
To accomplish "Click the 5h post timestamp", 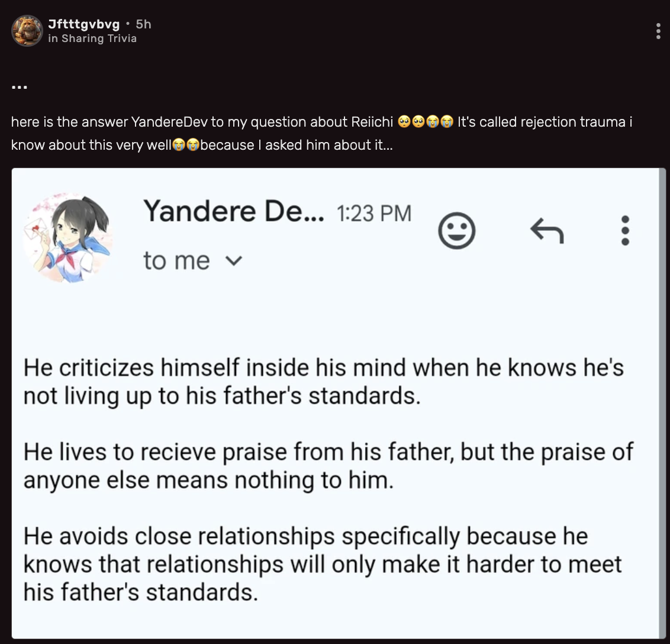I will coord(143,24).
